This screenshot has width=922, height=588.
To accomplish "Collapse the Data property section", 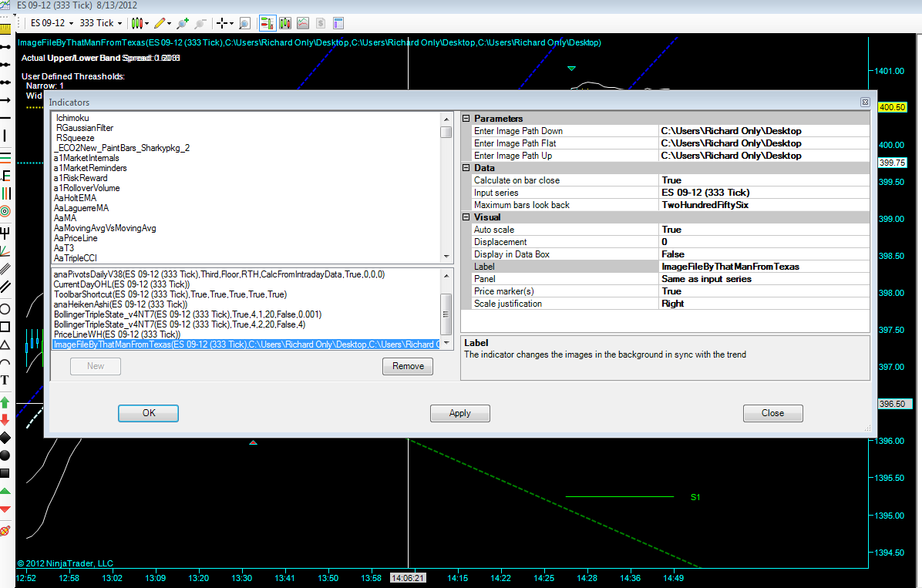I will [x=466, y=167].
